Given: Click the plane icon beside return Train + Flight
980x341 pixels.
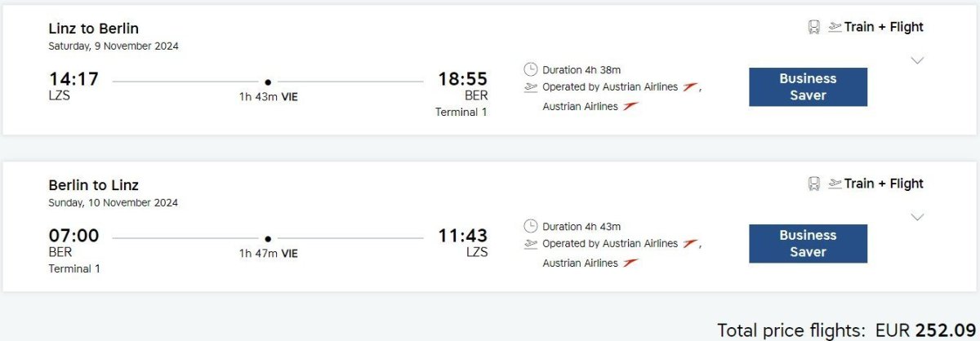Looking at the screenshot, I should coord(835,184).
